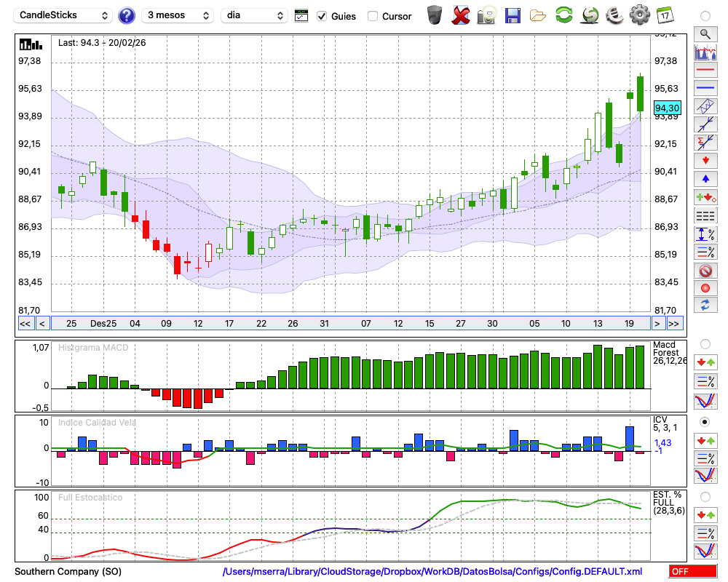The width and height of the screenshot is (728, 582).
Task: Click the 94,30 current price label
Action: [x=667, y=108]
